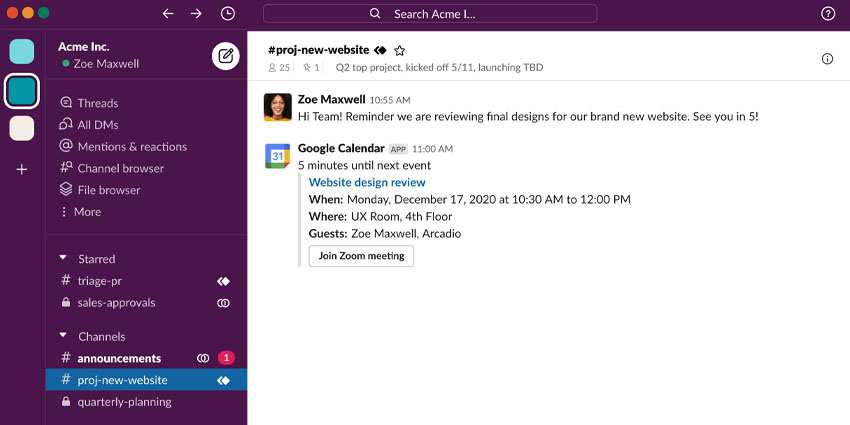Click the 11:00 AM timestamp
The image size is (850, 425).
point(433,149)
